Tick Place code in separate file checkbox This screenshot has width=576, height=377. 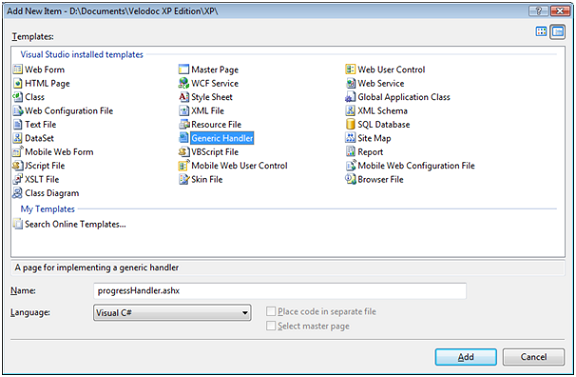coord(271,312)
